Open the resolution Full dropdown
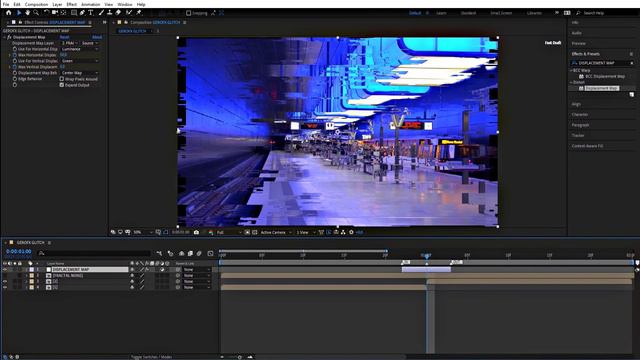Image resolution: width=640 pixels, height=360 pixels. coord(228,232)
